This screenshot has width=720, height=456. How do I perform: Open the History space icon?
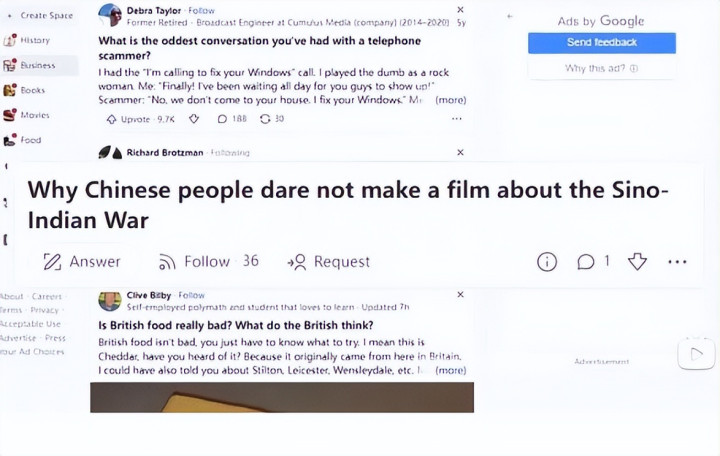click(10, 40)
